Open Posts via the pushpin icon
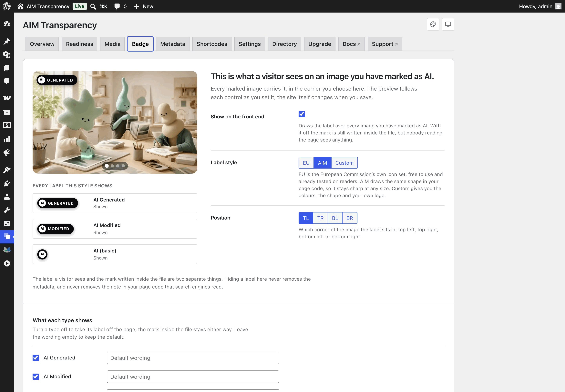 pyautogui.click(x=7, y=41)
